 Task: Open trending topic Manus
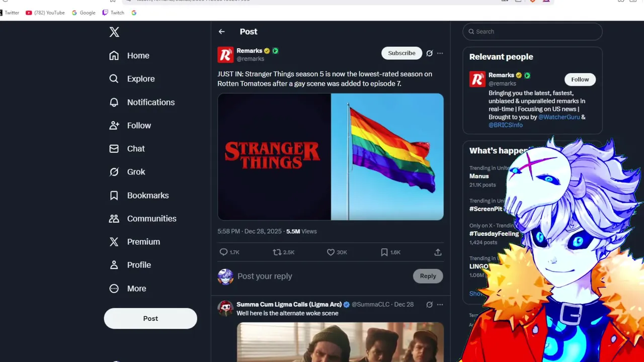(479, 176)
